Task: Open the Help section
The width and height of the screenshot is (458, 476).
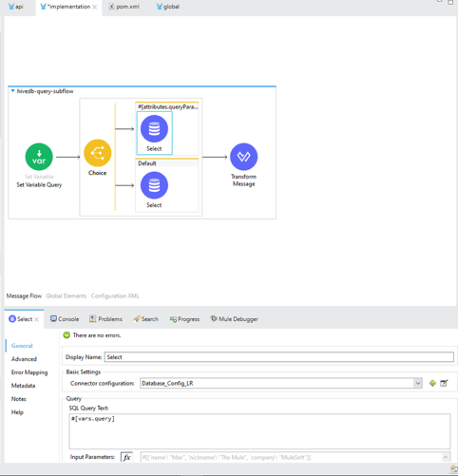Action: click(x=17, y=412)
